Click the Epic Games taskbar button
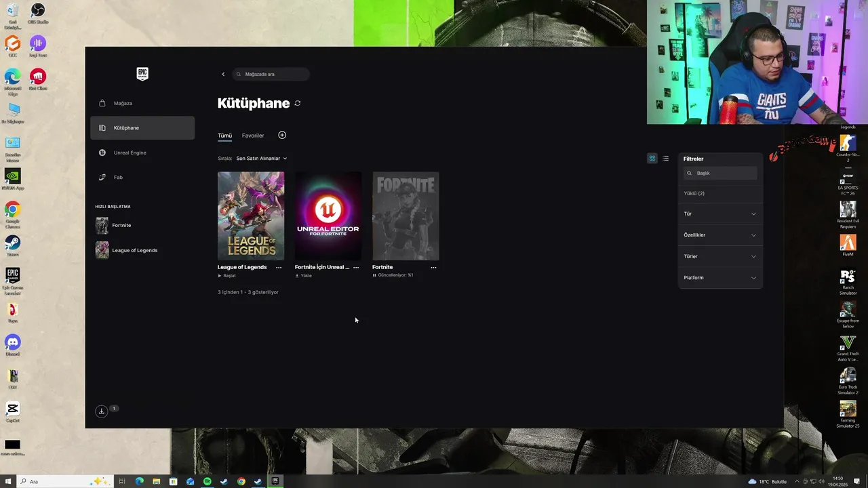Viewport: 868px width, 488px height. 275,481
